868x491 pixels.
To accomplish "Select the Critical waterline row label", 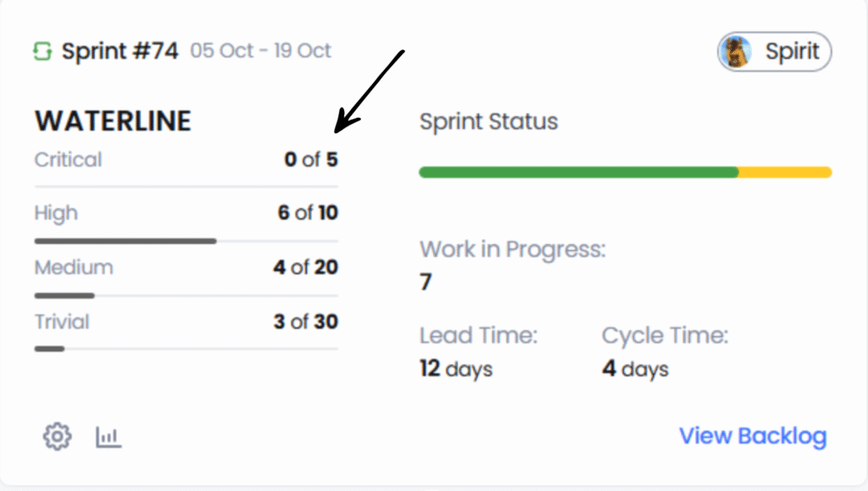I will tap(68, 159).
